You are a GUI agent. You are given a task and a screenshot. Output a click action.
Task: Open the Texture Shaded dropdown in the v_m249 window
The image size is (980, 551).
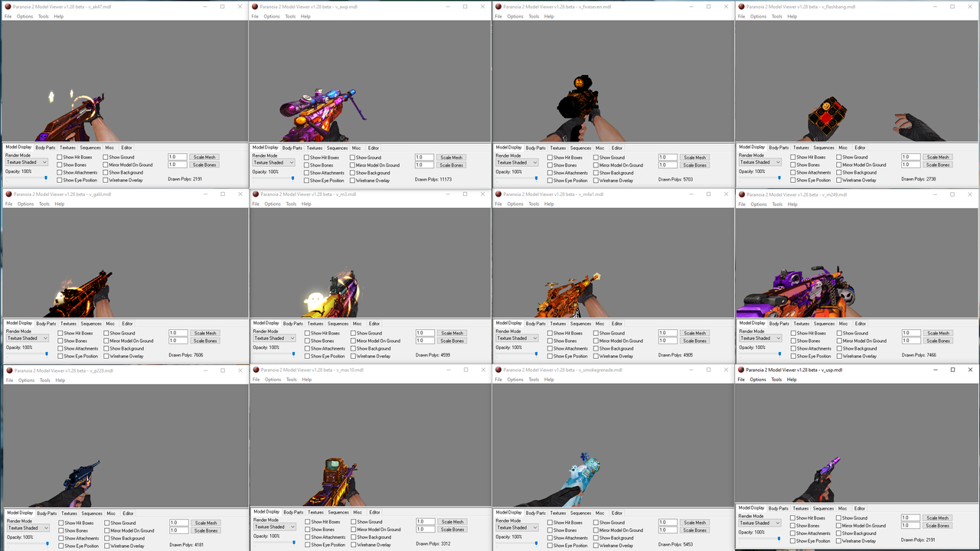pos(761,338)
